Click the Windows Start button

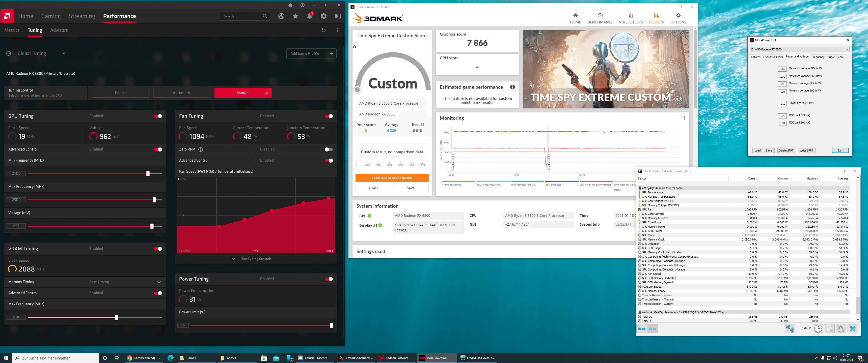point(6,358)
